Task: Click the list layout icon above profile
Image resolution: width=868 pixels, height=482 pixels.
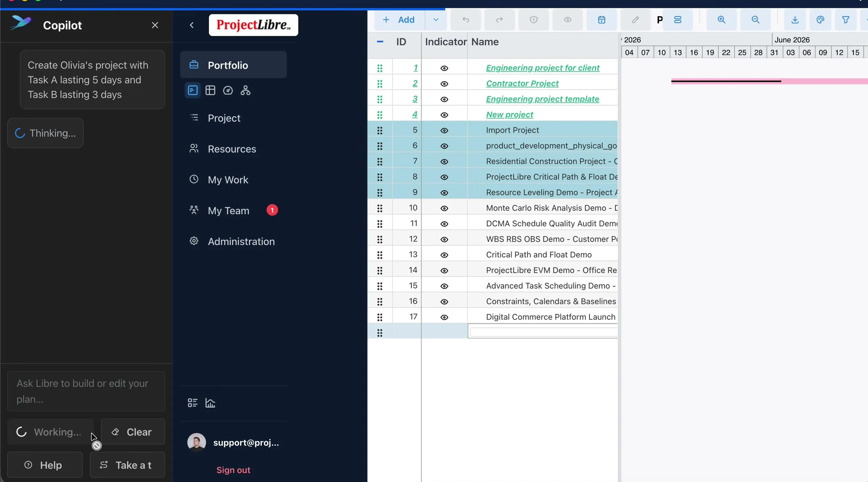Action: (193, 403)
